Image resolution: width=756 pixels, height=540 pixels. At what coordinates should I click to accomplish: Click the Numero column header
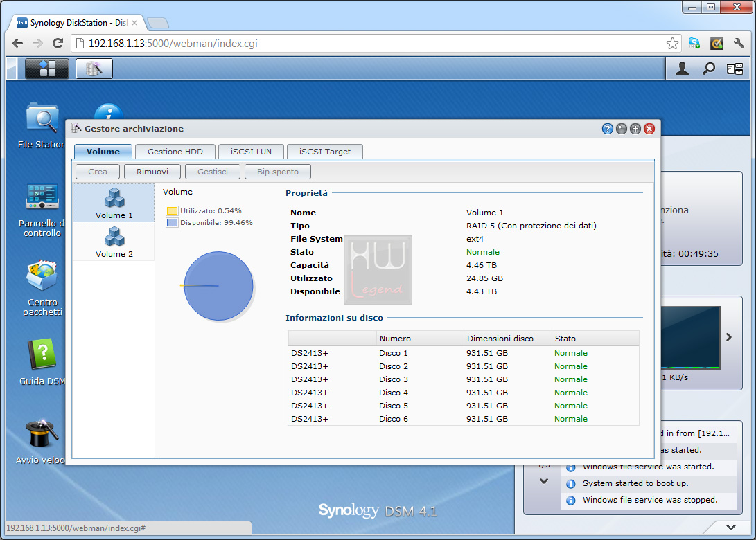[x=420, y=338]
